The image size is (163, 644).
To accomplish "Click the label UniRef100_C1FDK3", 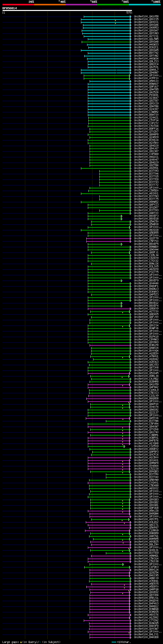I will click(146, 567).
